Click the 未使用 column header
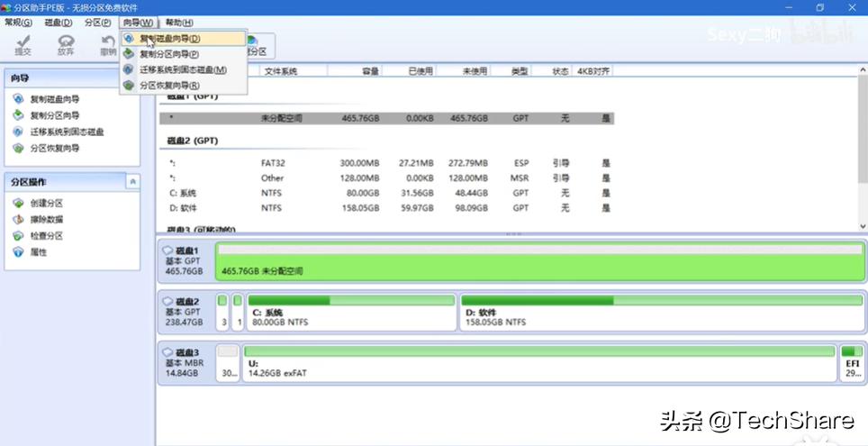Image resolution: width=868 pixels, height=446 pixels. tap(464, 71)
